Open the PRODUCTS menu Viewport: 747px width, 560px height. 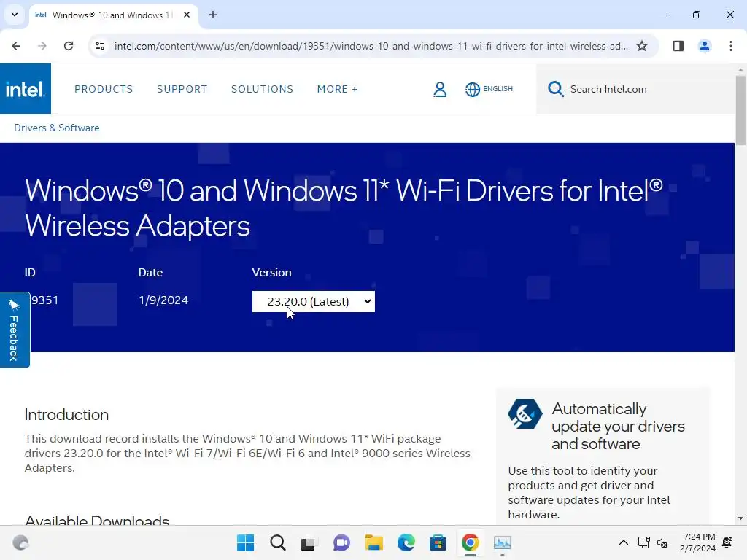pyautogui.click(x=104, y=89)
